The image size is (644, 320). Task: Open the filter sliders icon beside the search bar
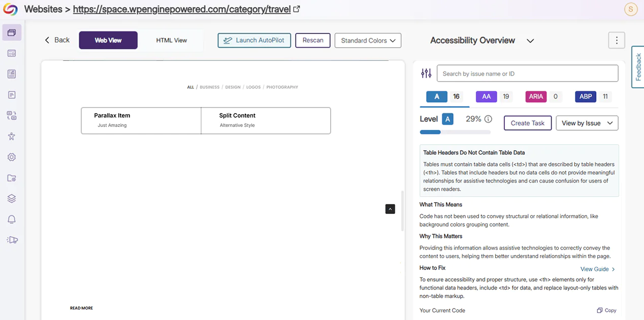[x=426, y=73]
